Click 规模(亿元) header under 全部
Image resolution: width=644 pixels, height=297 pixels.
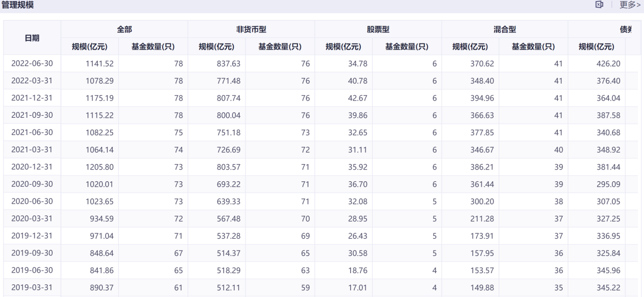pyautogui.click(x=89, y=47)
